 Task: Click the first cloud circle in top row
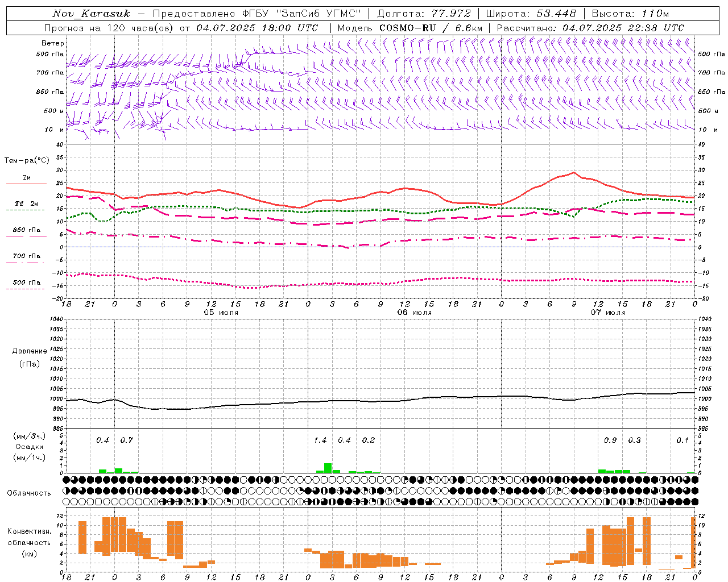pos(67,480)
